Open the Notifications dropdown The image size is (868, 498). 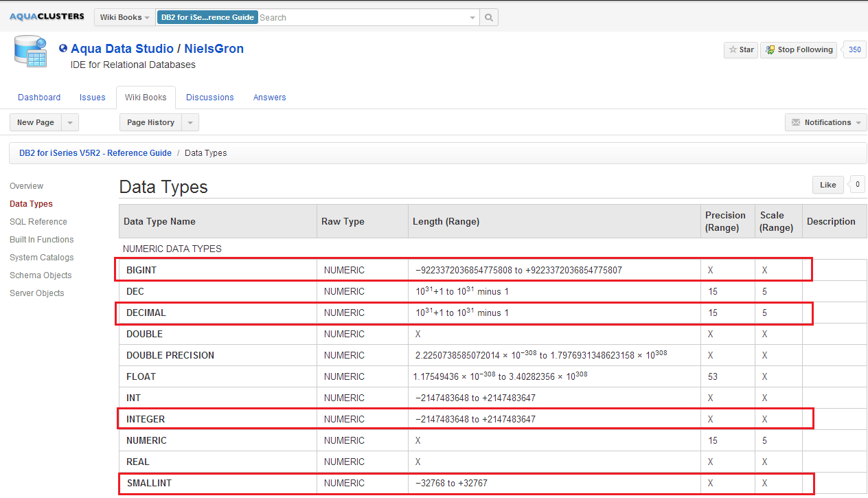tap(826, 122)
